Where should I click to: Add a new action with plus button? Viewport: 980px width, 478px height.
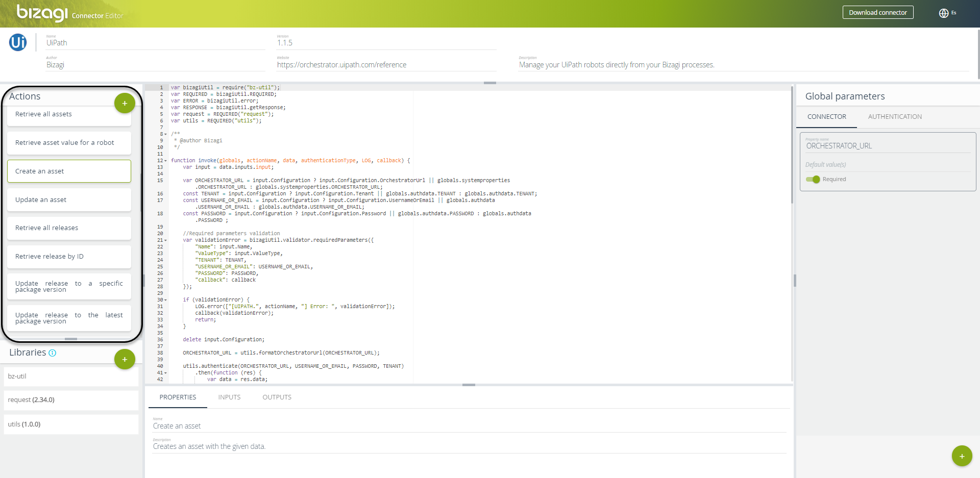(125, 103)
